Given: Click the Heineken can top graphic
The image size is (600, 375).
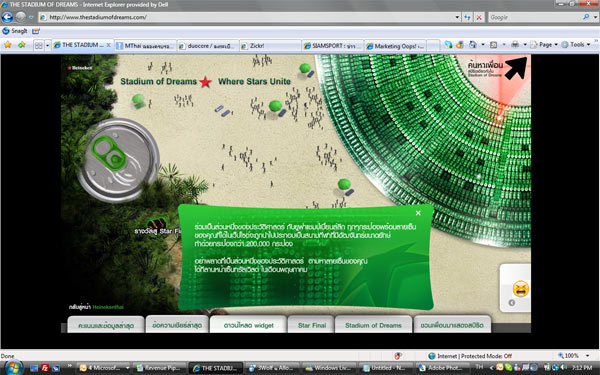Looking at the screenshot, I should (x=119, y=160).
